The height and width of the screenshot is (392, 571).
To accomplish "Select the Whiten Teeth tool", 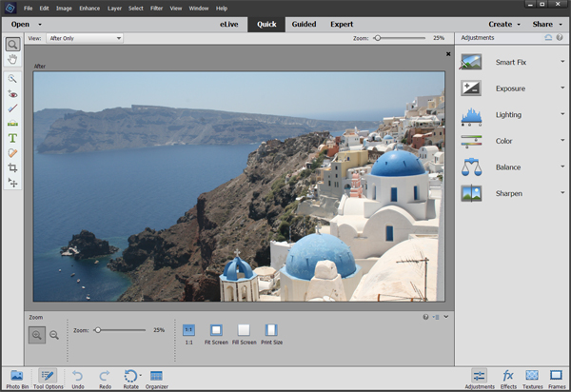I will click(x=12, y=108).
